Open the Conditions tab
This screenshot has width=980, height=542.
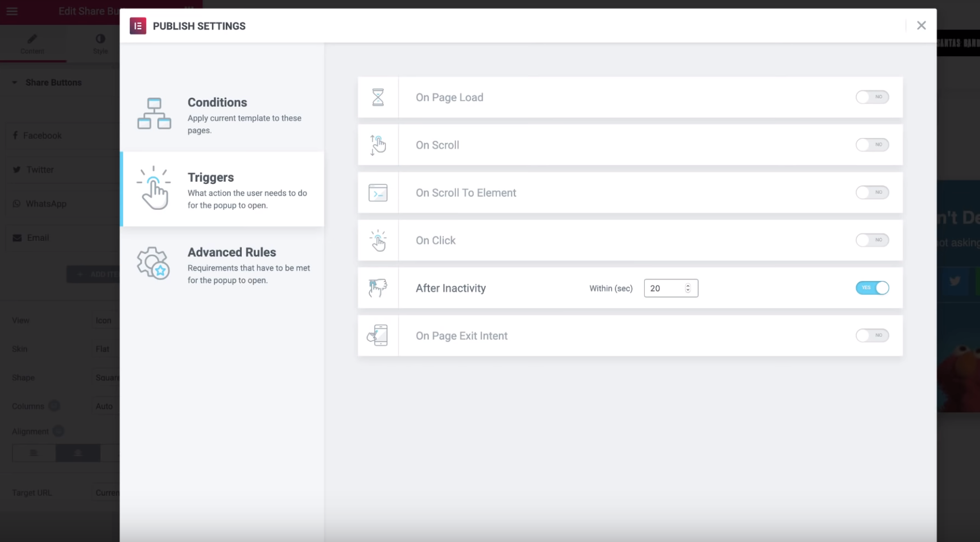222,114
